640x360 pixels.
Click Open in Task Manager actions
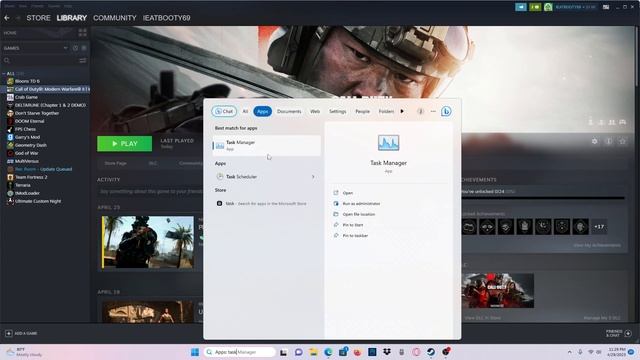pos(348,193)
